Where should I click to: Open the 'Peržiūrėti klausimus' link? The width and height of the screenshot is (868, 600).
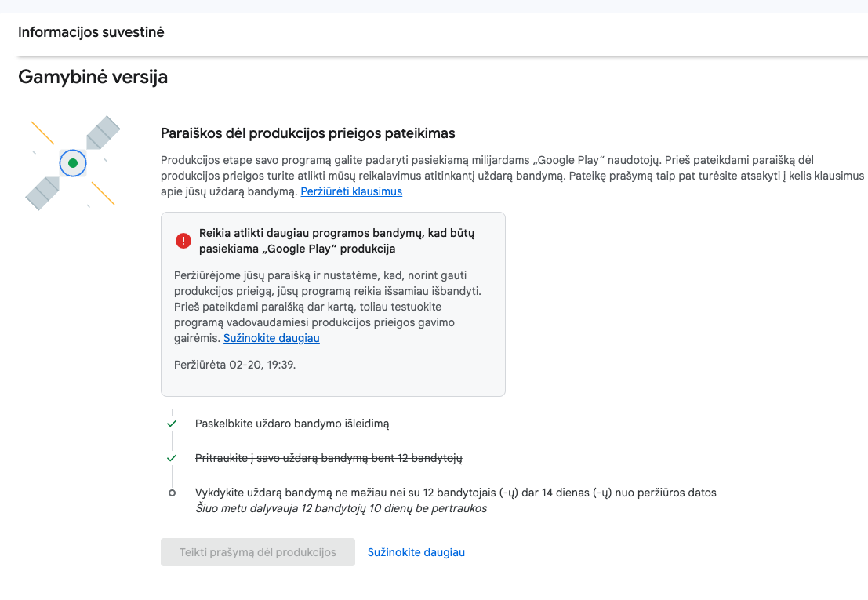click(351, 191)
